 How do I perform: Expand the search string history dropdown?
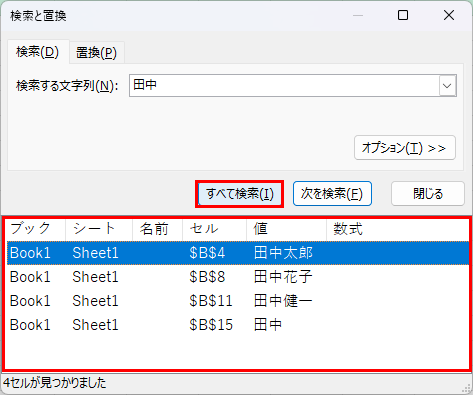coord(447,86)
